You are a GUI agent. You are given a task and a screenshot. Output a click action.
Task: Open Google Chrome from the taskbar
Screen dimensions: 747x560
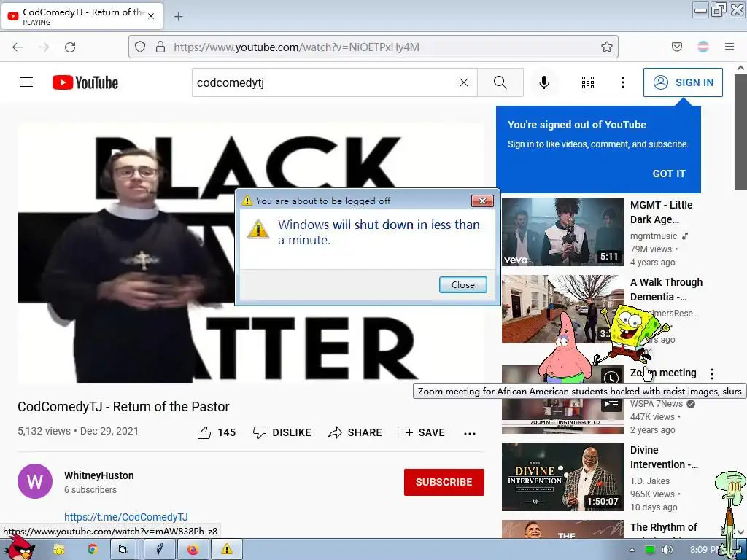(92, 550)
